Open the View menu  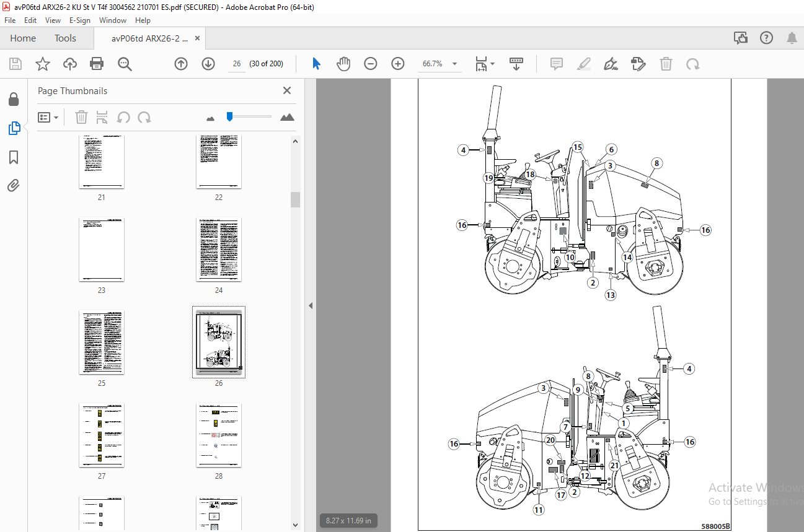(x=53, y=20)
